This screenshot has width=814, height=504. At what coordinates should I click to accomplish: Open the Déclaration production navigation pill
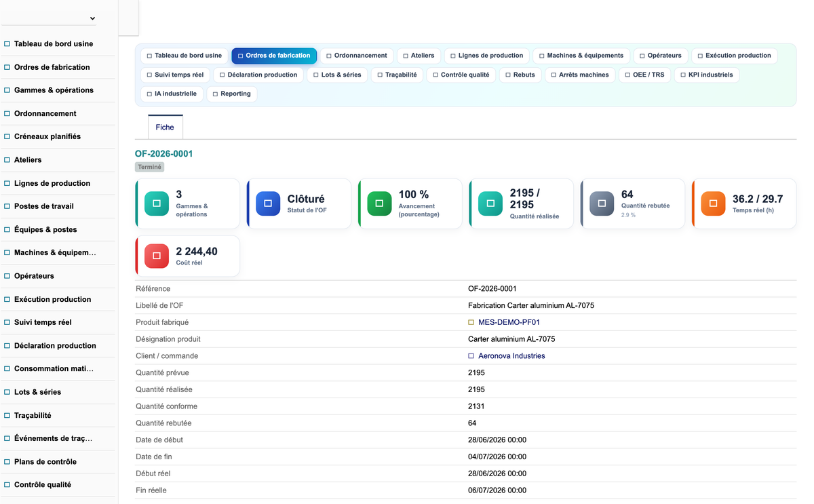point(258,75)
